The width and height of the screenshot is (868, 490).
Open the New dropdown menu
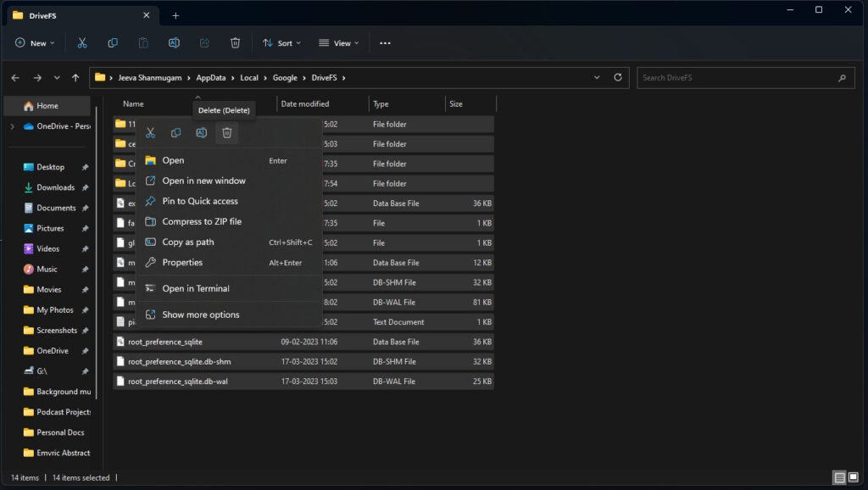tap(35, 42)
